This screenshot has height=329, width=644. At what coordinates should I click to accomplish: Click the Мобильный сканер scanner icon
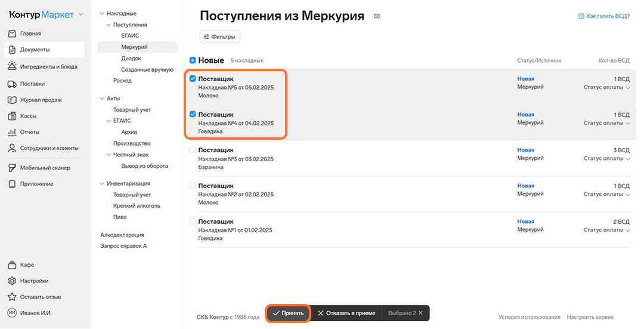(13, 168)
